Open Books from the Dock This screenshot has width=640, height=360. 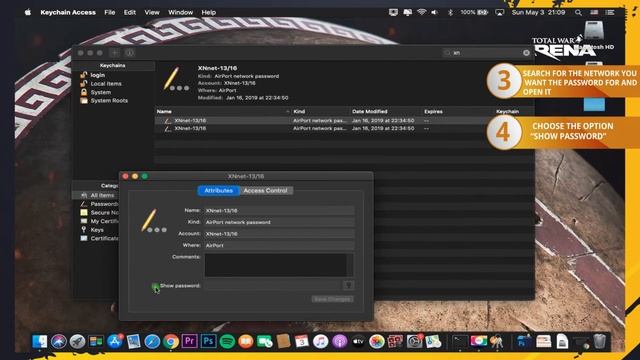click(x=246, y=341)
